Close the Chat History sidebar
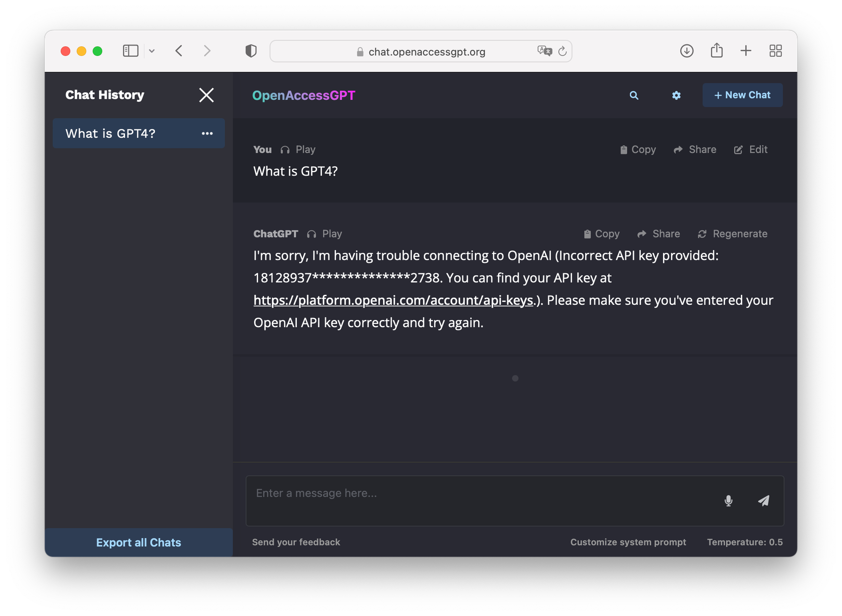This screenshot has height=616, width=842. click(206, 95)
